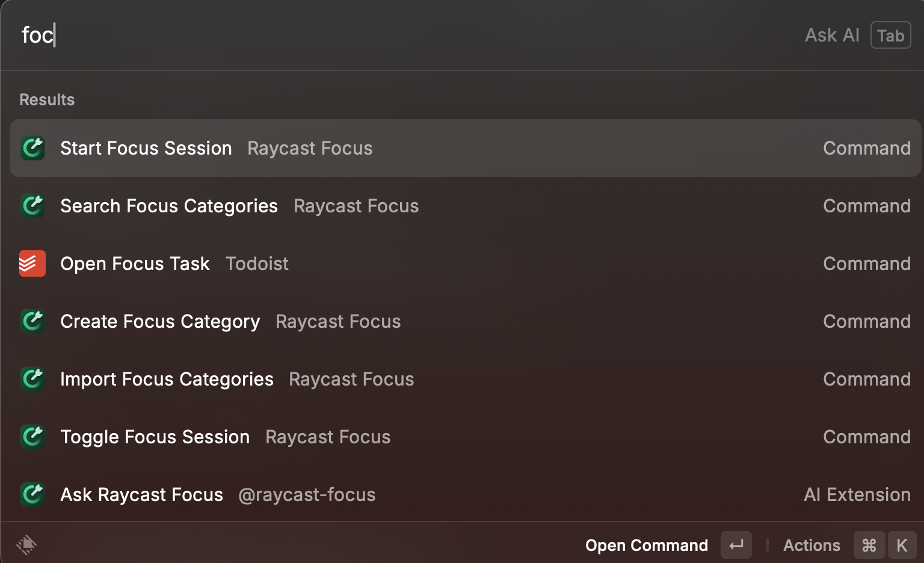Screen dimensions: 924x563
Task: Click the Import Focus Categories icon
Action: pyautogui.click(x=32, y=379)
